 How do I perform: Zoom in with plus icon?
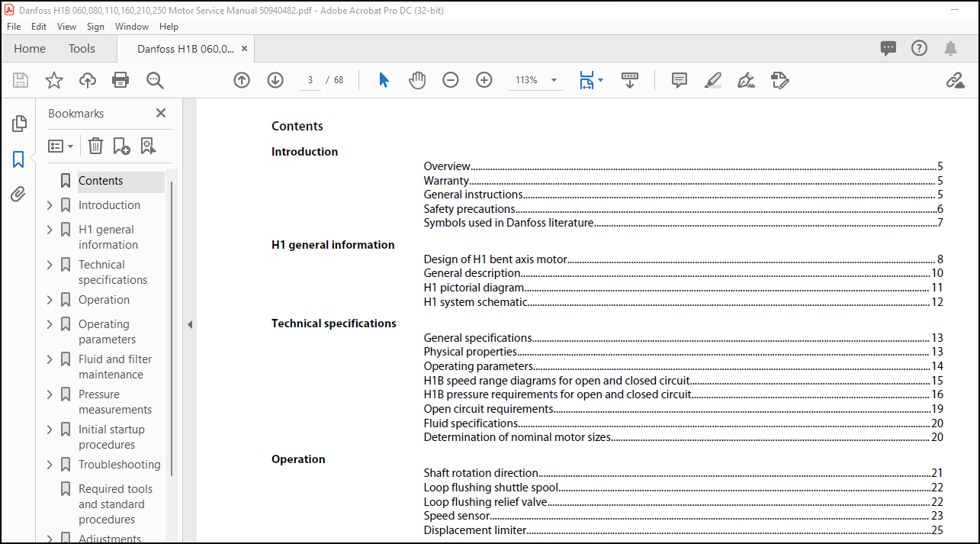[484, 80]
